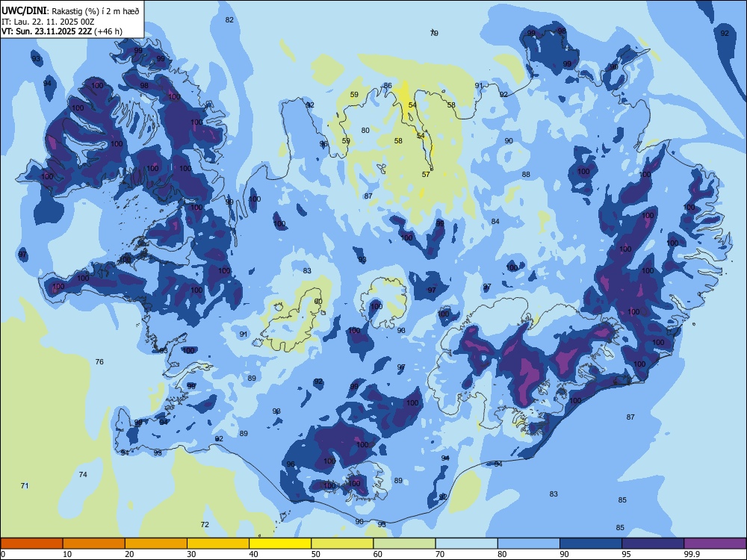Click the '50' legend scale label
Image resolution: width=747 pixels, height=560 pixels.
316,554
